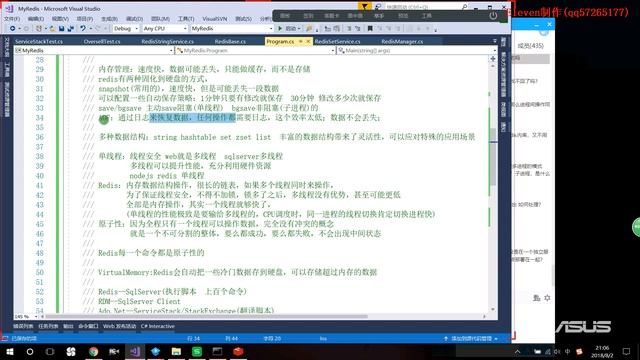Click the Navigate Backward toolbar icon
The image size is (640, 360).
click(x=13, y=29)
